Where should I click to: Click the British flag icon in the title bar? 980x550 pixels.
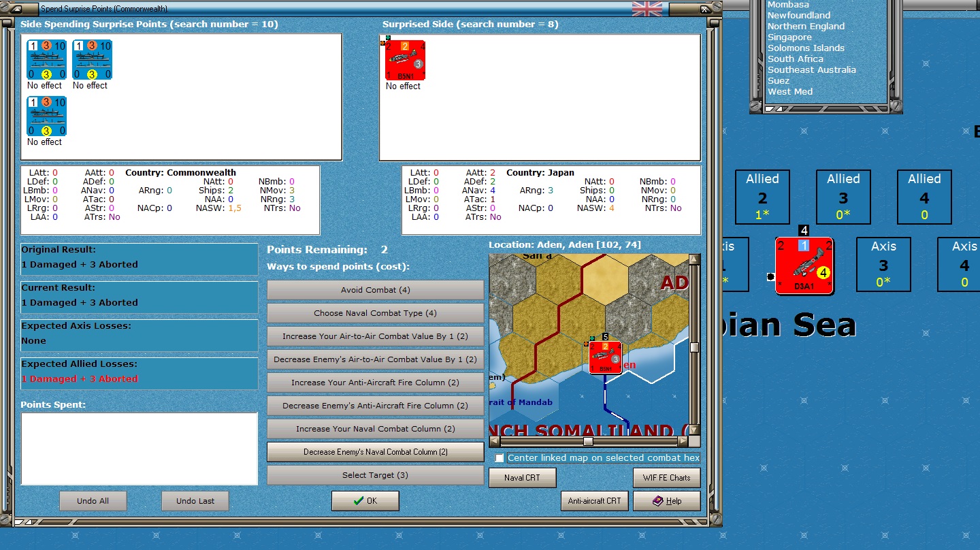[647, 8]
